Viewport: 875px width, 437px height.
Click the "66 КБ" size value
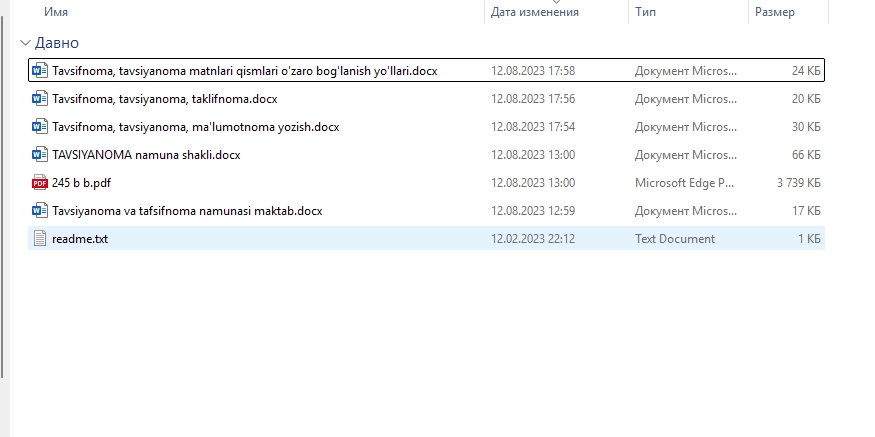805,155
